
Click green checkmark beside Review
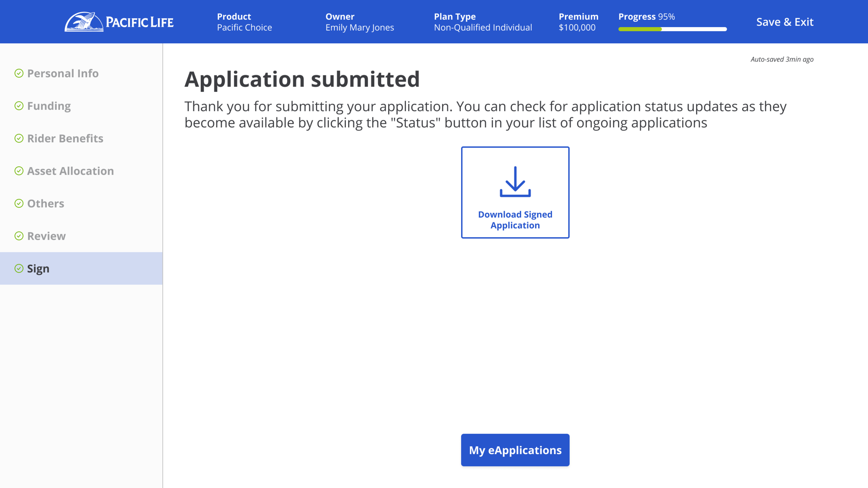pyautogui.click(x=19, y=236)
